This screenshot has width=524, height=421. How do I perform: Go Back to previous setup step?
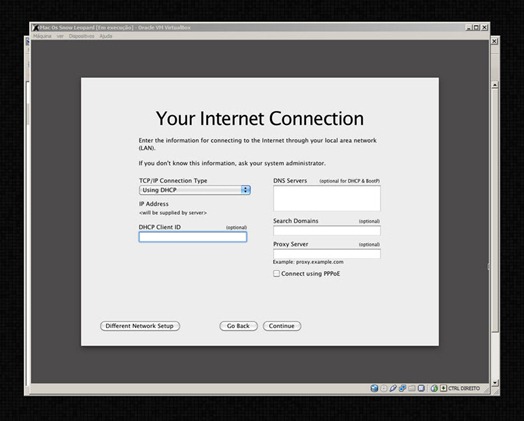click(239, 326)
